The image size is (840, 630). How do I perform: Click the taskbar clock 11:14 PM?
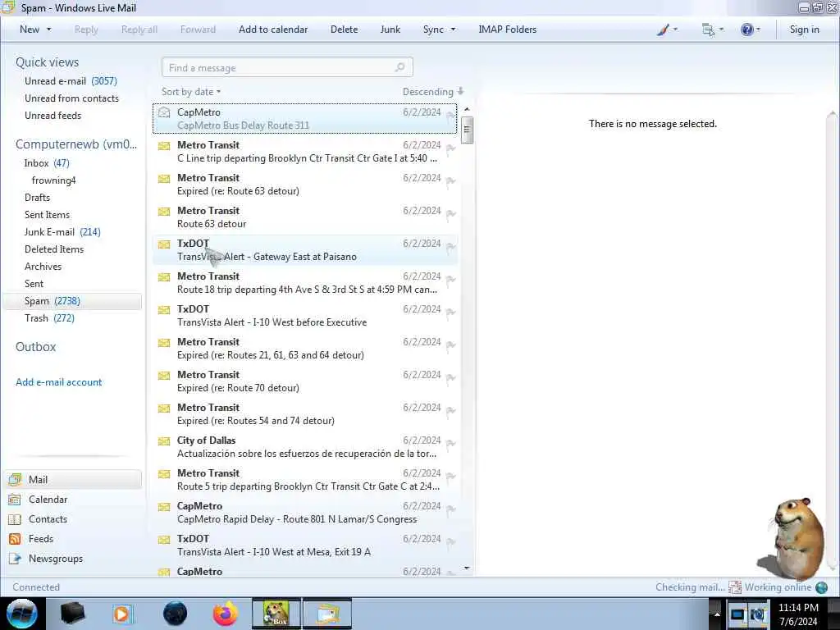798,608
